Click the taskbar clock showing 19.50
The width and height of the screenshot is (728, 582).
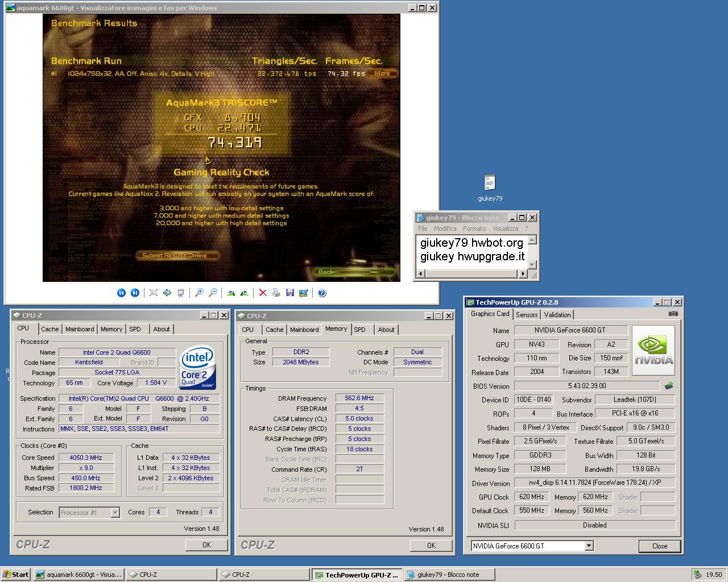[x=714, y=575]
